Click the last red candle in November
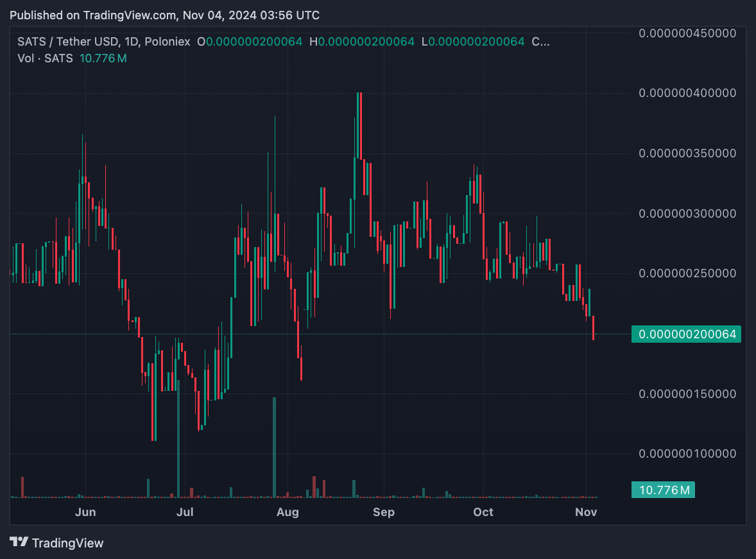 click(x=594, y=327)
